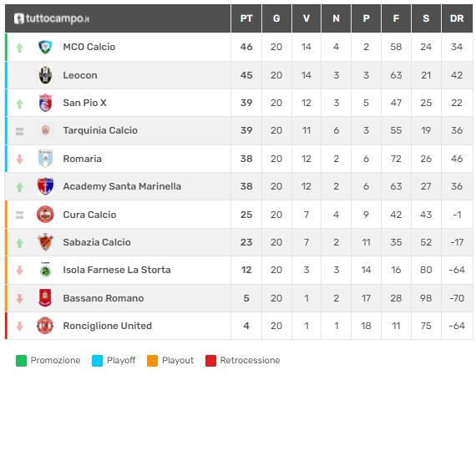The width and height of the screenshot is (476, 451).
Task: Open MCO Calcio team crest
Action: tap(45, 47)
